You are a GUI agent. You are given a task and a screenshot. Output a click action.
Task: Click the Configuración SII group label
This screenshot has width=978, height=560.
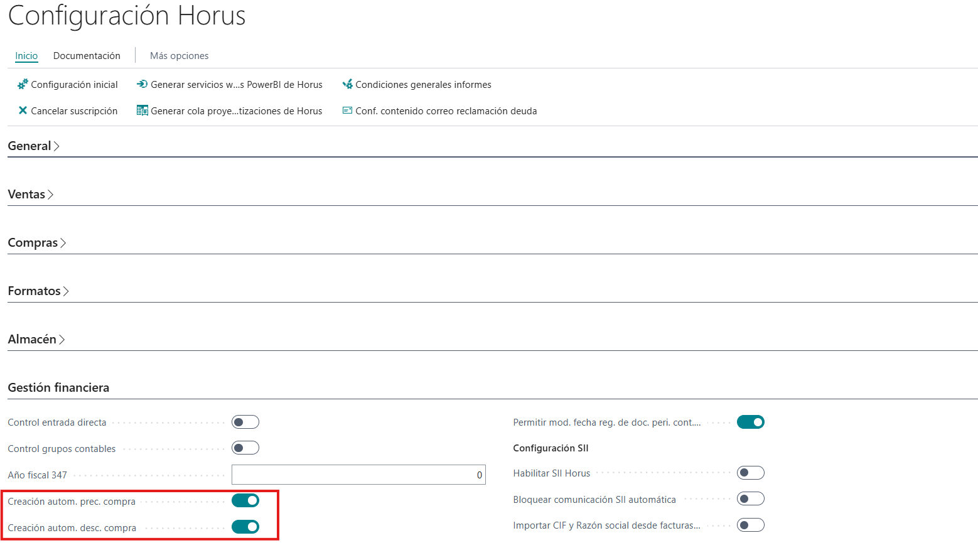pos(551,448)
